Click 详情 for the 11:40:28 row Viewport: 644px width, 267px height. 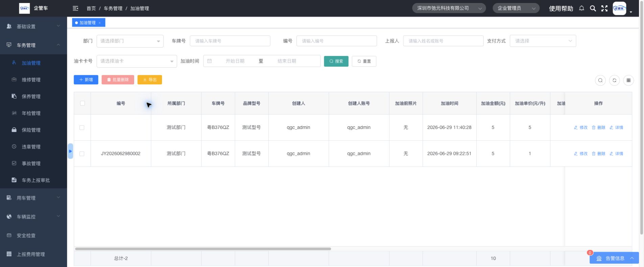pyautogui.click(x=616, y=128)
